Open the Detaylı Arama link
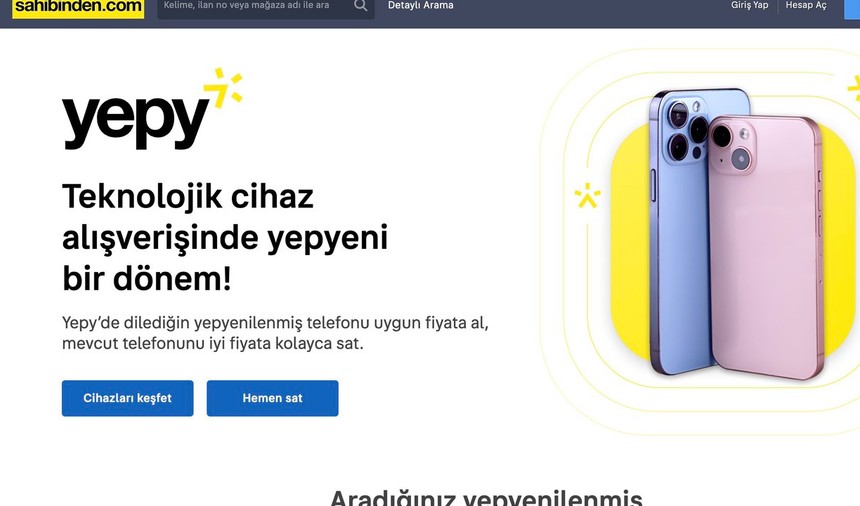This screenshot has width=860, height=506. [x=421, y=5]
